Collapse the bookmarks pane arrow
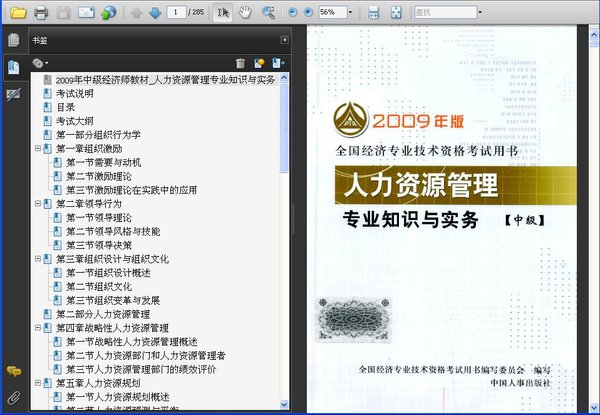Viewport: 600px width, 415px height. tap(284, 40)
